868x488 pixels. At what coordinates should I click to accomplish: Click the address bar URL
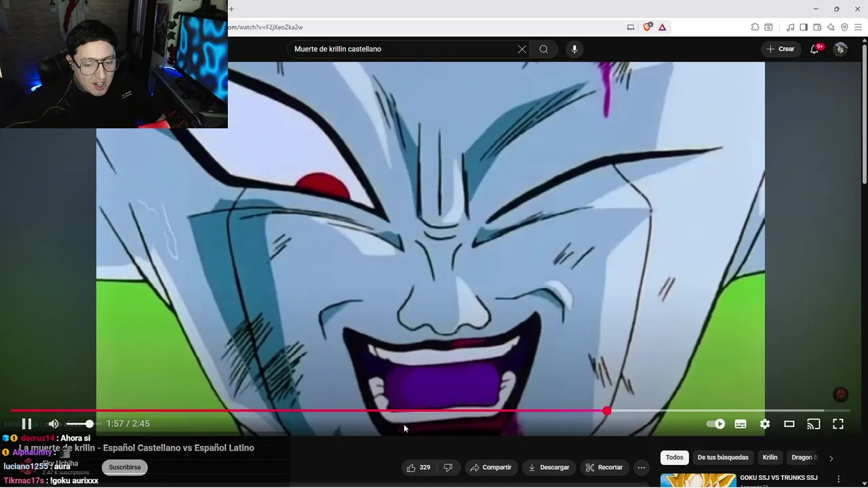pyautogui.click(x=266, y=27)
